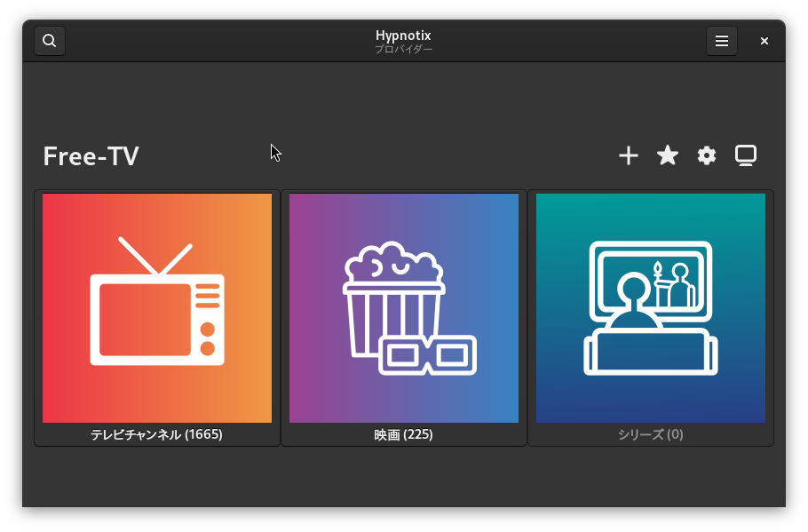Select the 映画 (225) label

(404, 434)
